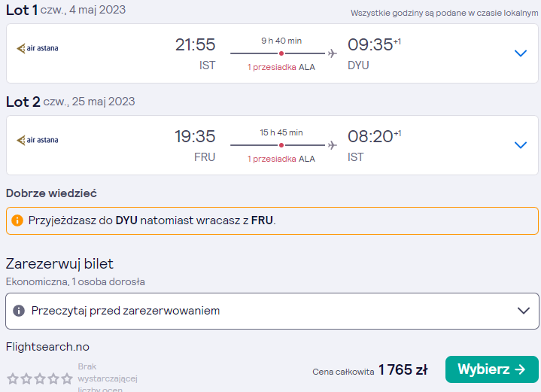Click the fifth rating star for Flightsearch.no
The height and width of the screenshot is (392, 541).
(x=67, y=379)
